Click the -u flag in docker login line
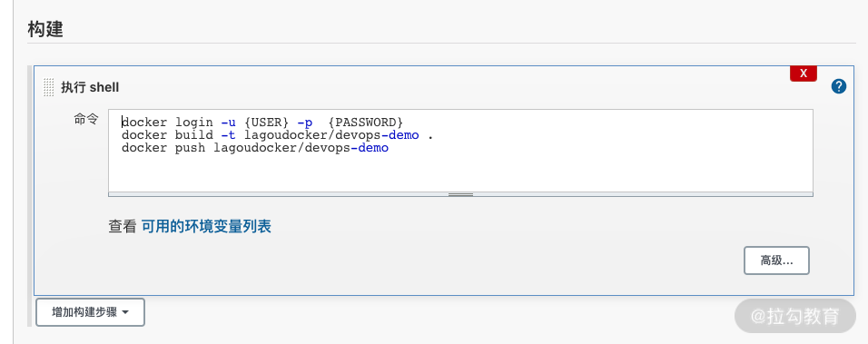 [228, 123]
